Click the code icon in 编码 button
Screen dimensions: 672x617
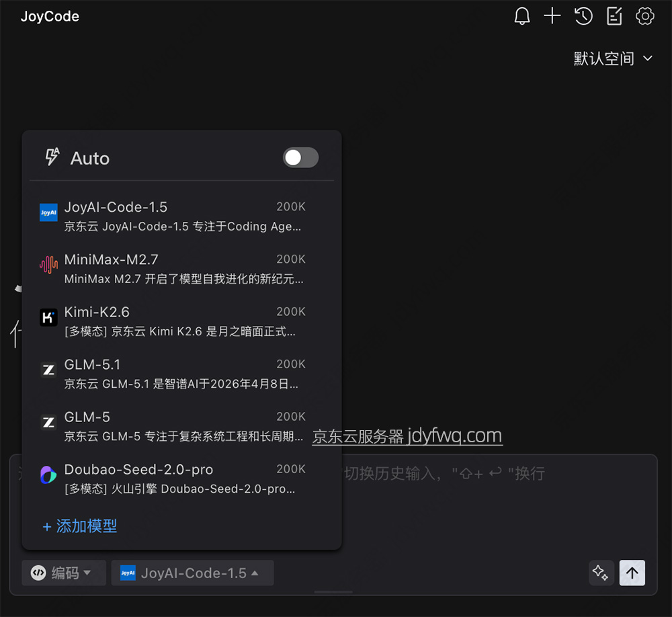38,573
